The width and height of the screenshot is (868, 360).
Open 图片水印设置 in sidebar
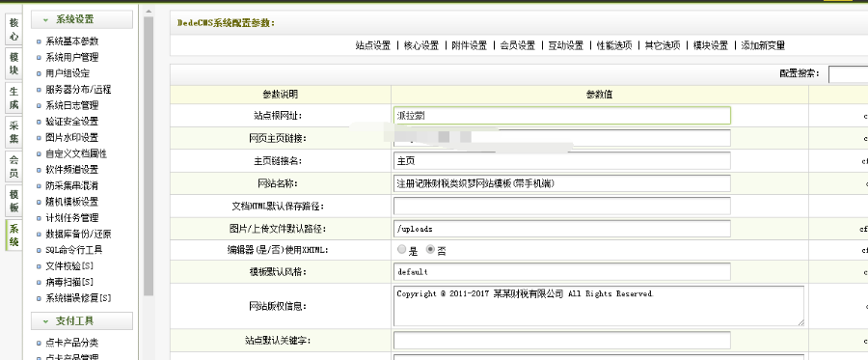pyautogui.click(x=72, y=137)
